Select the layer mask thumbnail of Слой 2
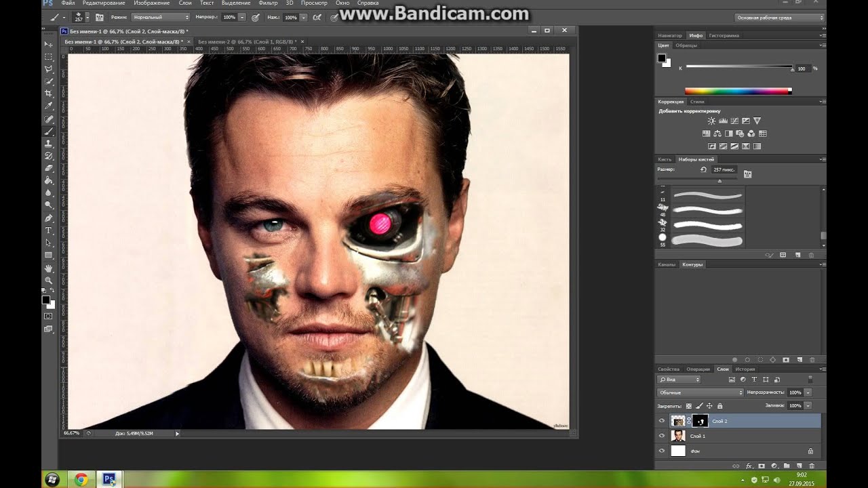The height and width of the screenshot is (488, 868). pos(700,421)
